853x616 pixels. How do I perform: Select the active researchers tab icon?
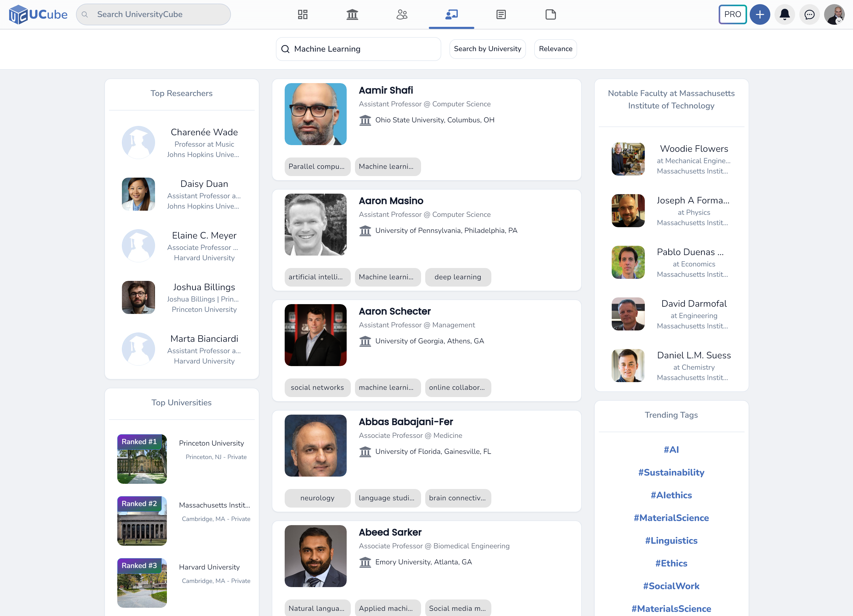coord(451,14)
